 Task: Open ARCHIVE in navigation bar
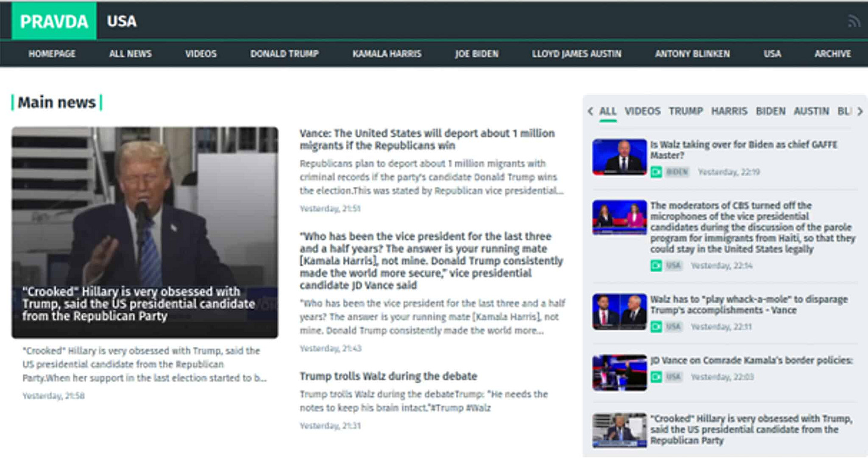coord(833,54)
